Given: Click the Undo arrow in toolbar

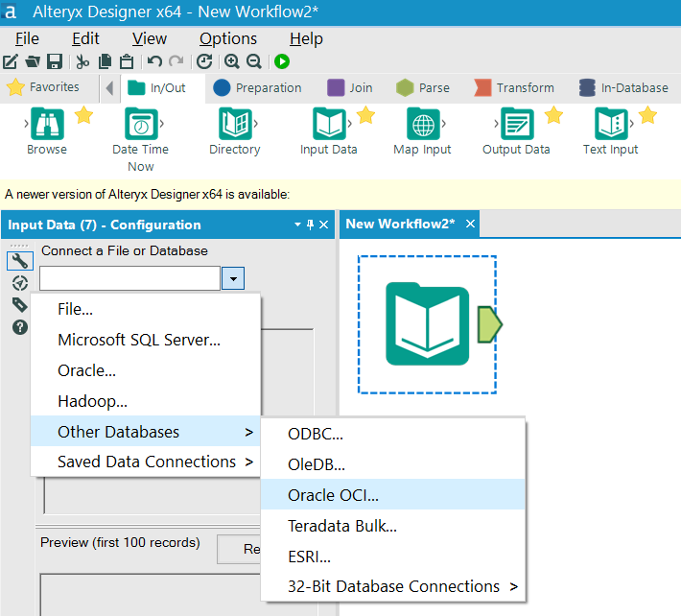Looking at the screenshot, I should coord(154,61).
